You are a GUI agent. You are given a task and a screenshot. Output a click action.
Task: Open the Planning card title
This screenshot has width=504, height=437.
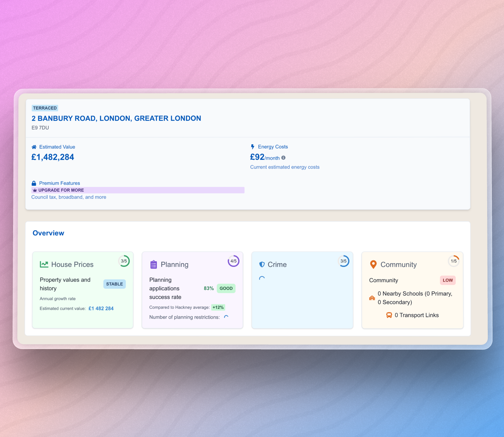click(x=175, y=264)
